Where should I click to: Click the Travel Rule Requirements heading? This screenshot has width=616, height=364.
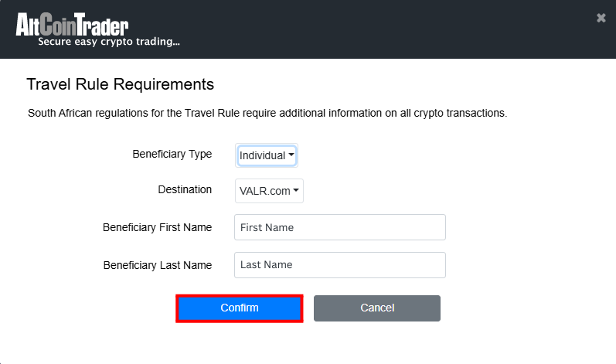pyautogui.click(x=121, y=84)
